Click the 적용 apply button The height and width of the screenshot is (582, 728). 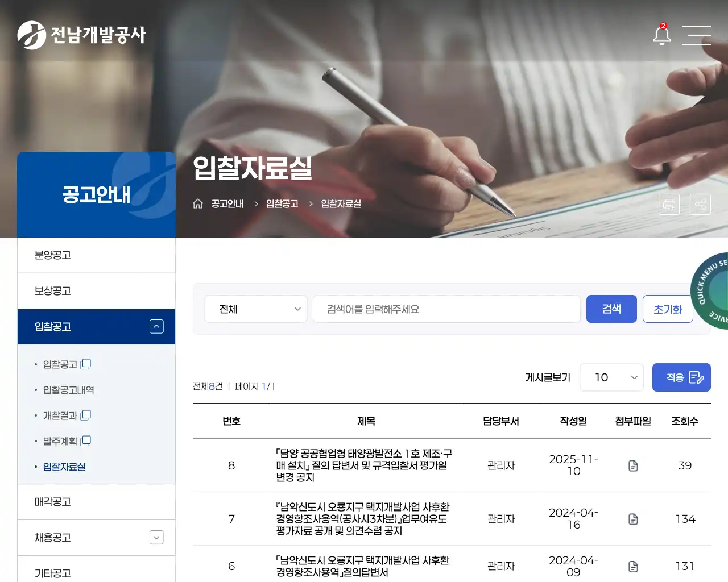[681, 377]
